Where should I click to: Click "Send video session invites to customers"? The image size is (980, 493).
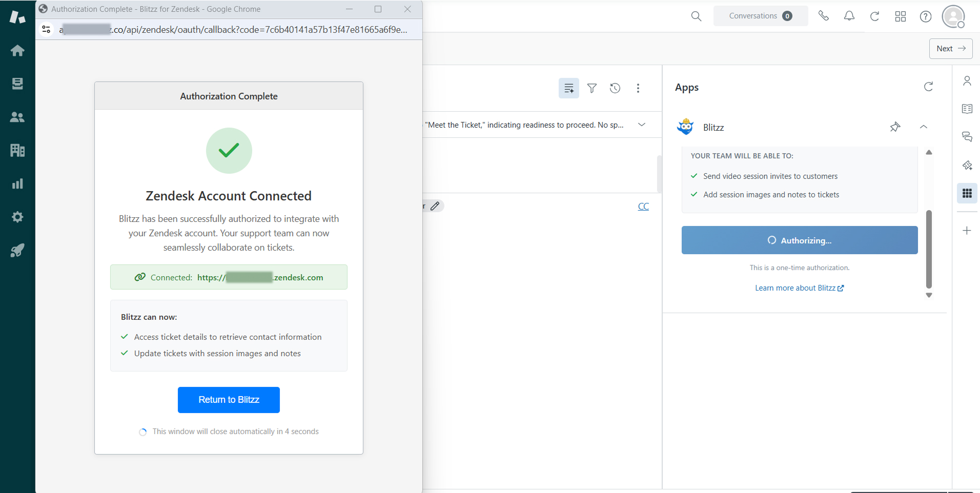770,176
